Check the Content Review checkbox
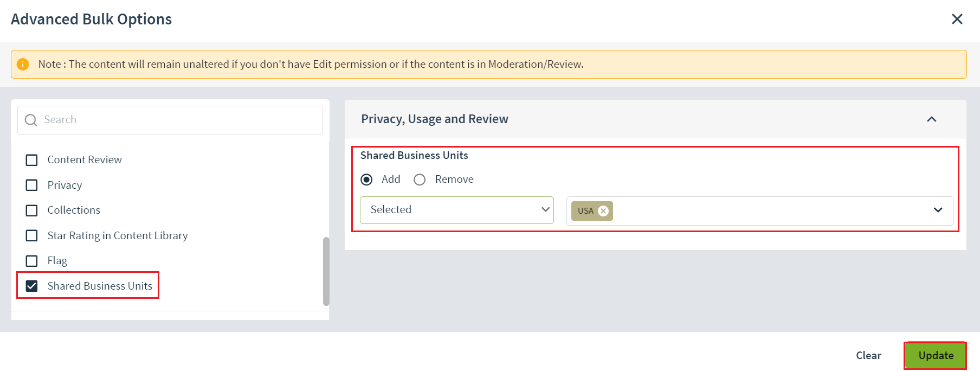The width and height of the screenshot is (980, 371). coord(32,160)
